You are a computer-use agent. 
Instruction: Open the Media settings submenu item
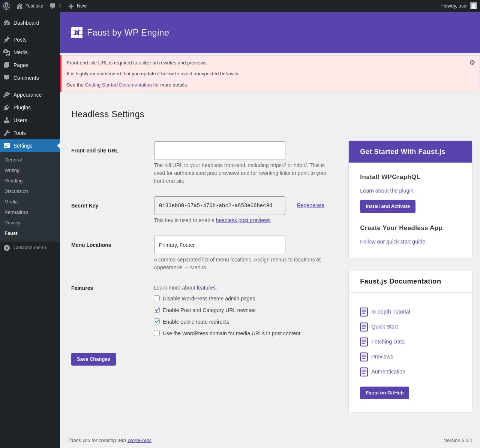coord(11,202)
